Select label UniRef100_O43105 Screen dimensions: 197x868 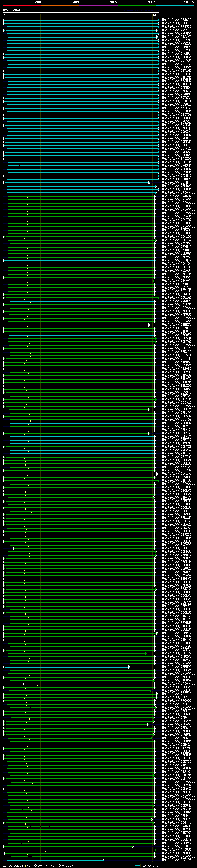coord(177,399)
